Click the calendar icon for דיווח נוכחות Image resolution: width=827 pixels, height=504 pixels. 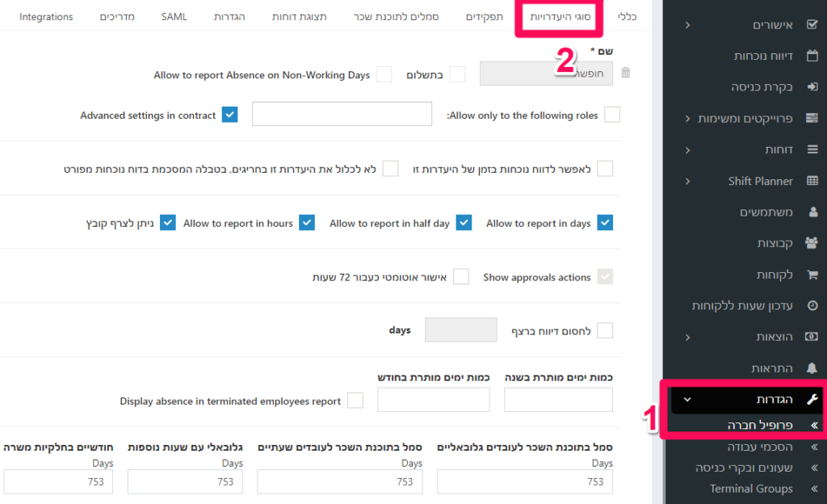(812, 56)
